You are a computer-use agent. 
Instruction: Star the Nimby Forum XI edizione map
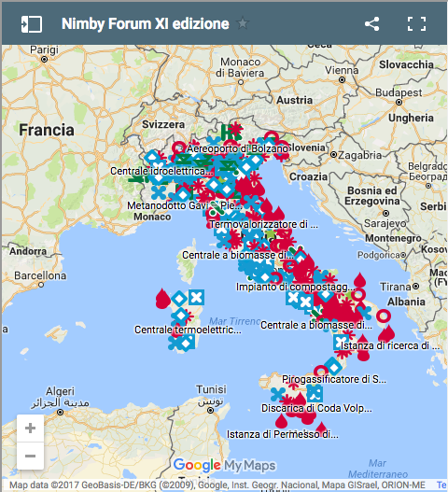[243, 23]
